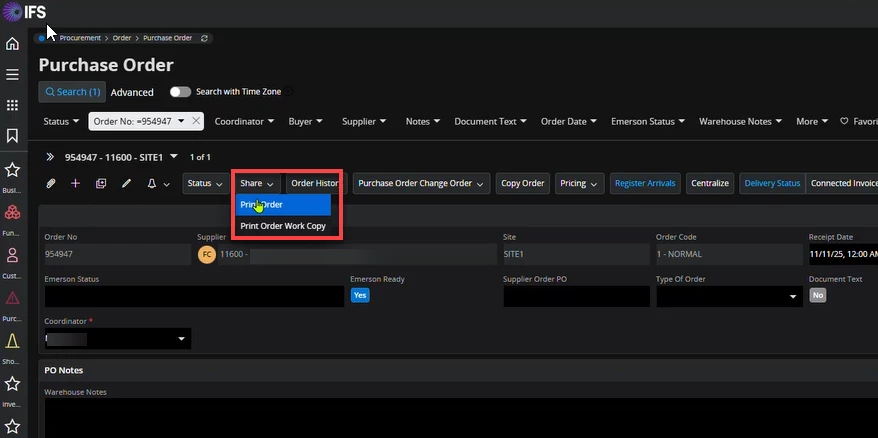Toggle the Document Text No badge
Screen dimensions: 878x438
coord(818,295)
